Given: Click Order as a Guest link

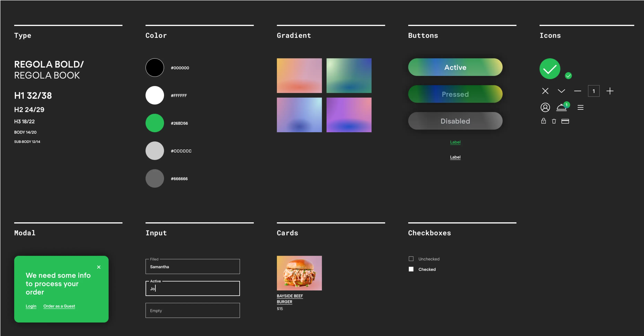Looking at the screenshot, I should click(59, 306).
